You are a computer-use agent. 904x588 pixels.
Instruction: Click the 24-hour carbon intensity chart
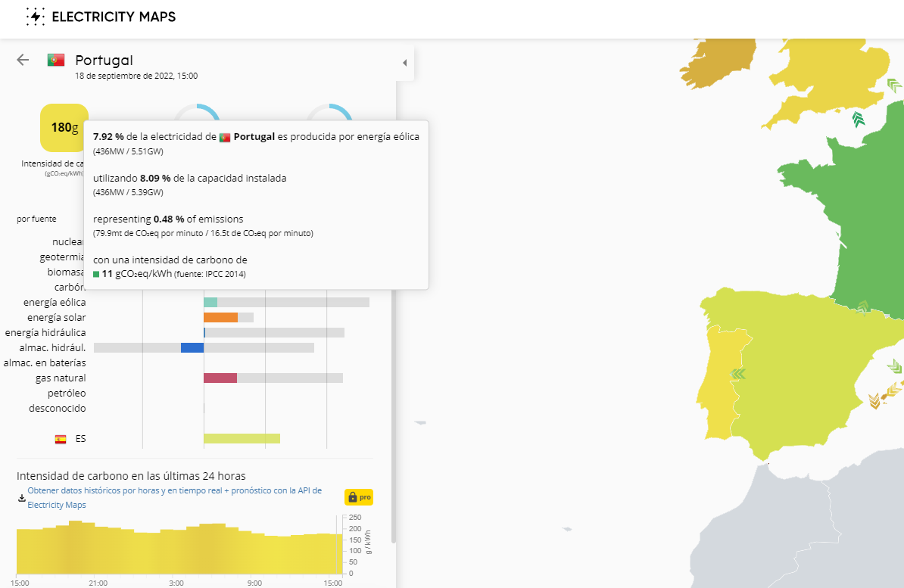pyautogui.click(x=179, y=547)
